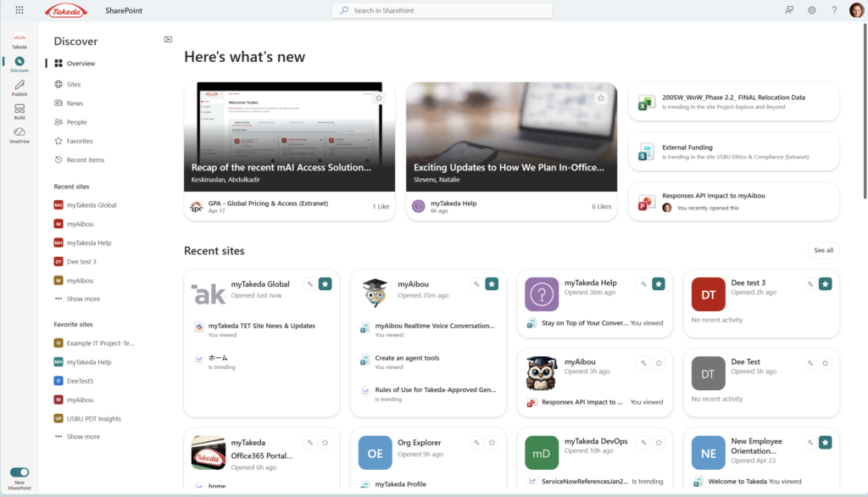This screenshot has height=497, width=868.
Task: Click the help question mark icon
Action: point(834,10)
